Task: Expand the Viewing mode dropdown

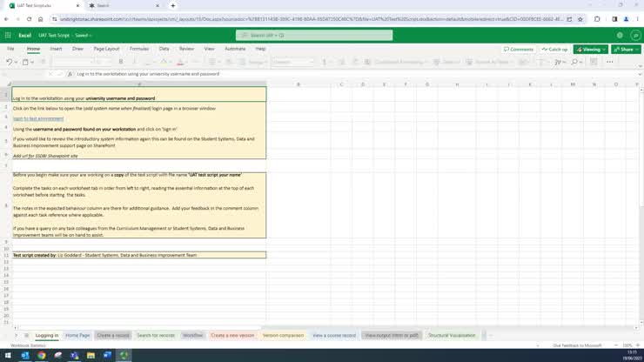Action: [x=591, y=49]
